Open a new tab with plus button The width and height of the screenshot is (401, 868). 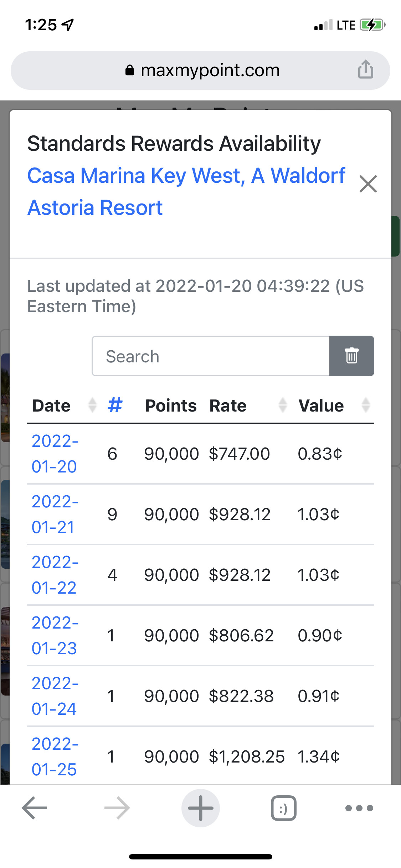click(x=200, y=808)
